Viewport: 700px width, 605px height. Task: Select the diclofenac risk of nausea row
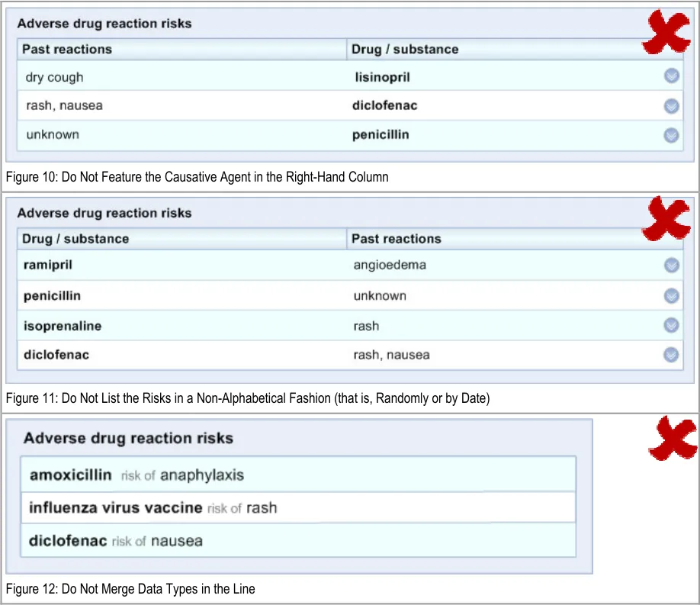point(297,541)
